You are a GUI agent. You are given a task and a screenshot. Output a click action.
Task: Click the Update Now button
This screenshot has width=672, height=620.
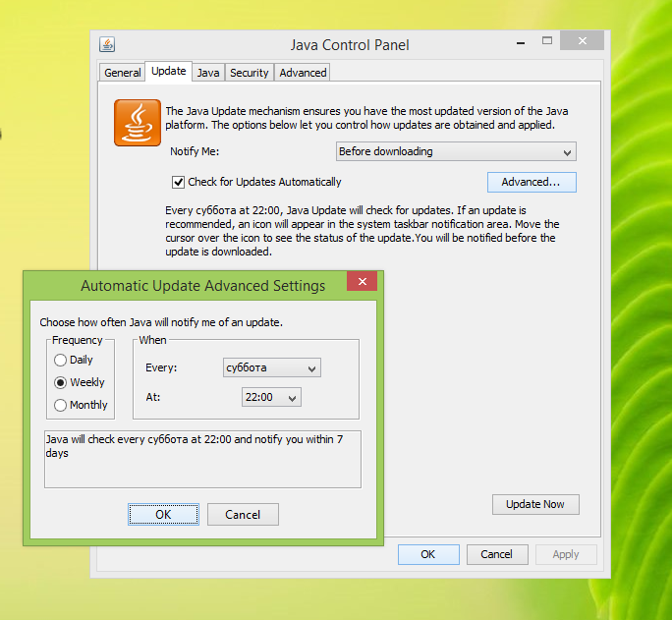(x=535, y=504)
